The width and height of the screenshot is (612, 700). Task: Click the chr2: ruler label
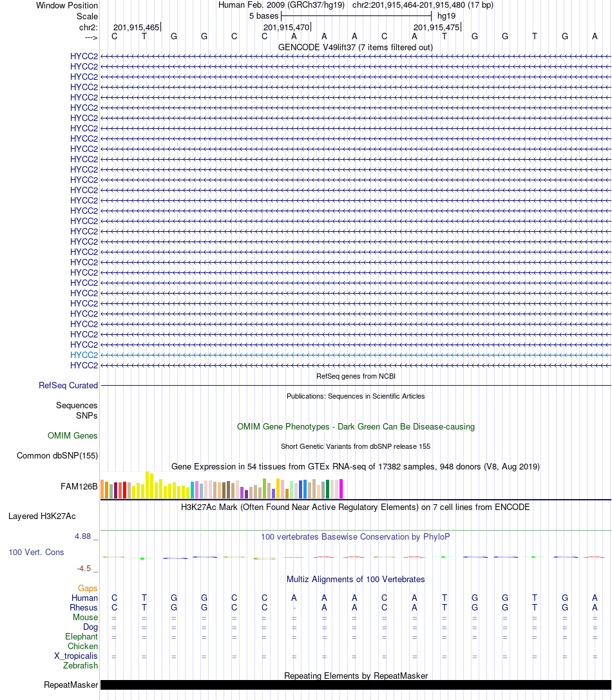tap(88, 27)
